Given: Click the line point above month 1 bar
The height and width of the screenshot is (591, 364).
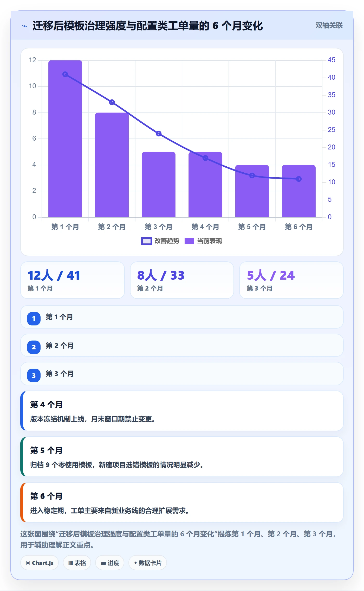Looking at the screenshot, I should click(x=65, y=74).
